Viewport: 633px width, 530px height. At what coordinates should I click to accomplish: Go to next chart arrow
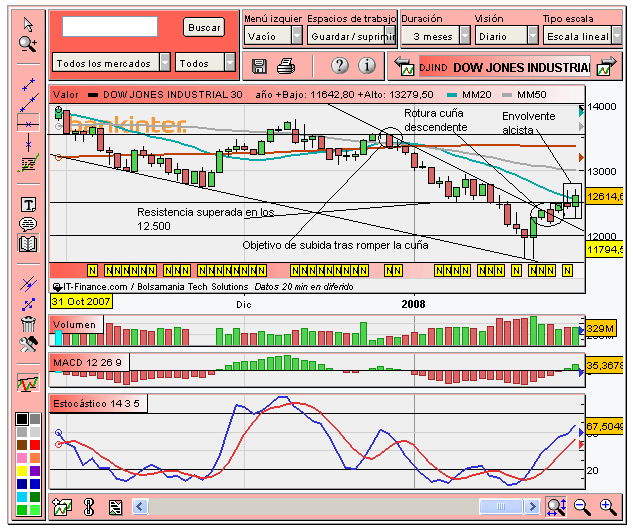pos(607,66)
